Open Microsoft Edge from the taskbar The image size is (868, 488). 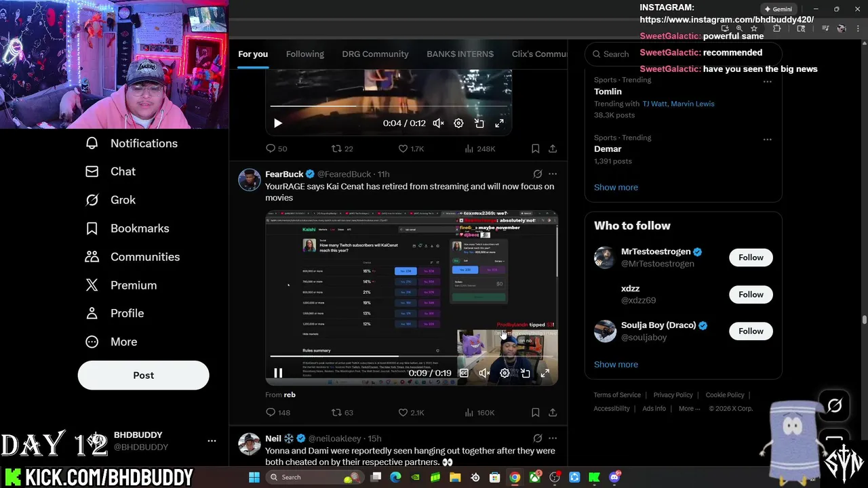click(395, 477)
